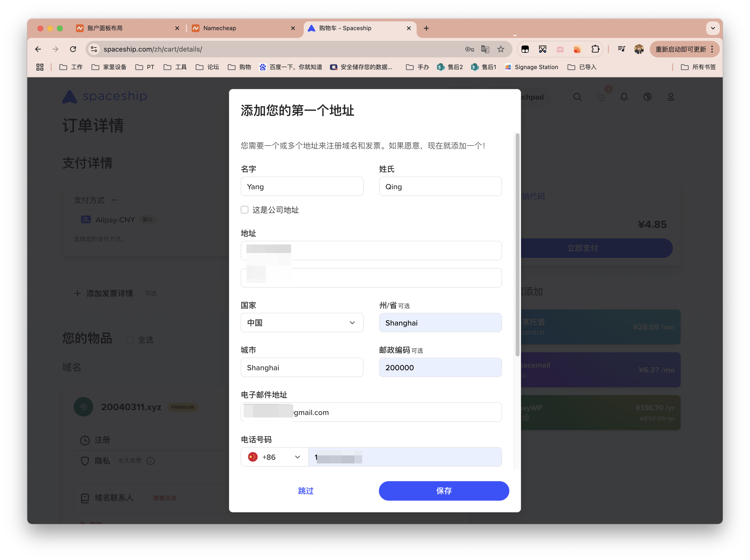Open the account user icon
The width and height of the screenshot is (750, 560).
671,97
